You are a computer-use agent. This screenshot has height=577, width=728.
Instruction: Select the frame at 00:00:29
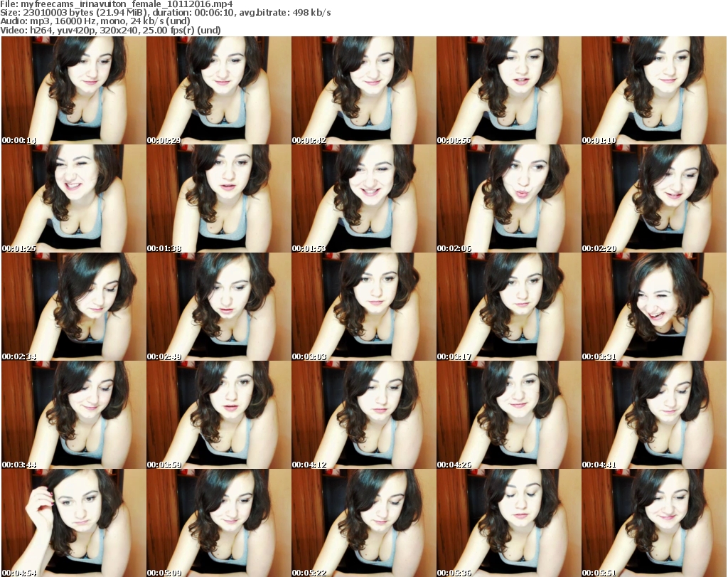[218, 90]
